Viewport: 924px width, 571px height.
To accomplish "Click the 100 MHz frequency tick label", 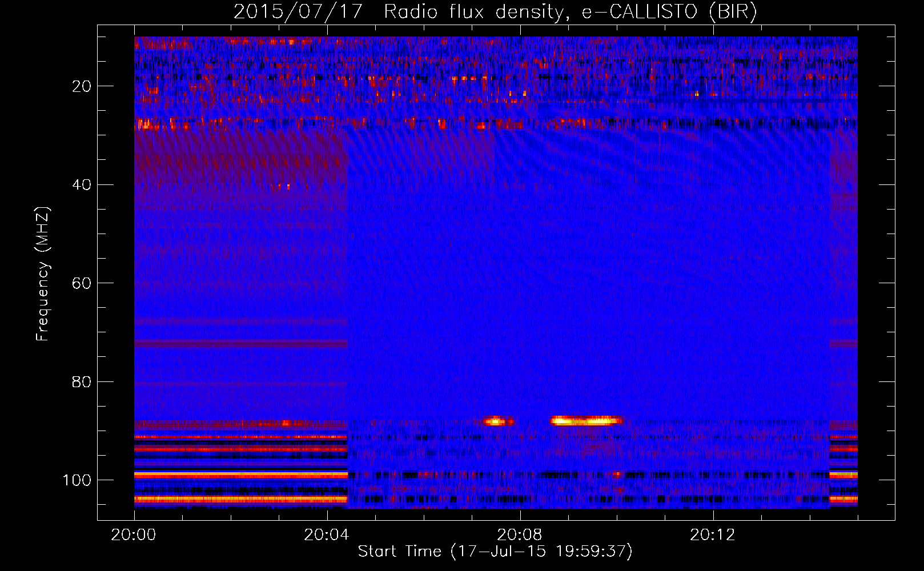I will 77,480.
